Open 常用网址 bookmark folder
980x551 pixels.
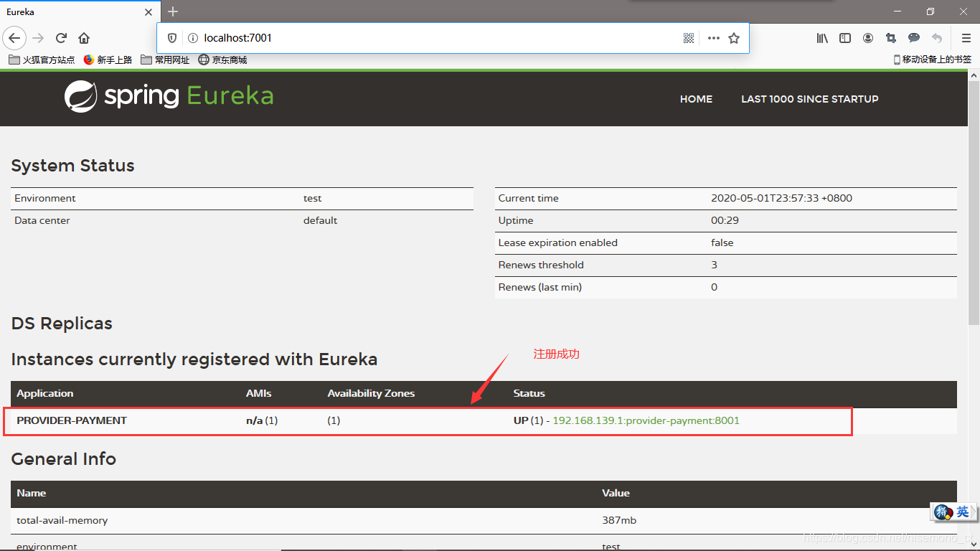166,60
